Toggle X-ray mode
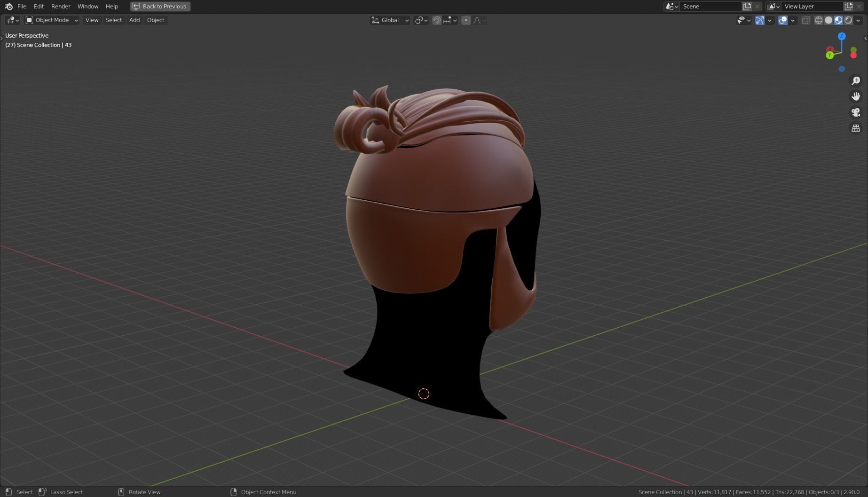 pyautogui.click(x=805, y=20)
